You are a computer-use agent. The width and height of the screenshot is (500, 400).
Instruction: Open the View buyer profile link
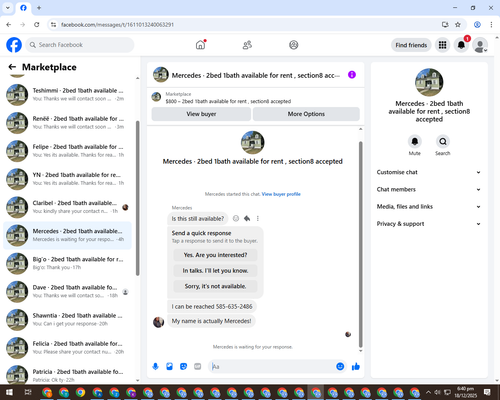click(281, 194)
